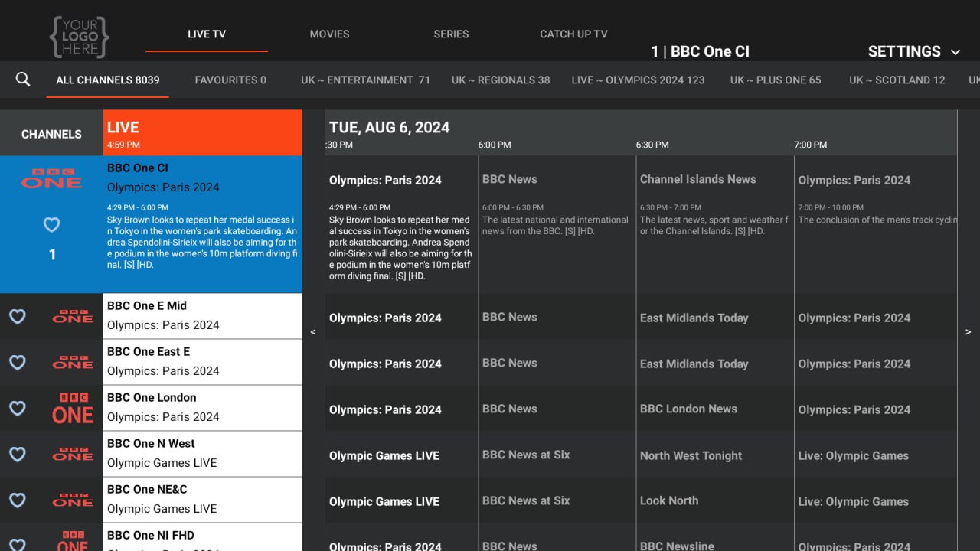Click the BBC One logo for BBC One London

73,408
